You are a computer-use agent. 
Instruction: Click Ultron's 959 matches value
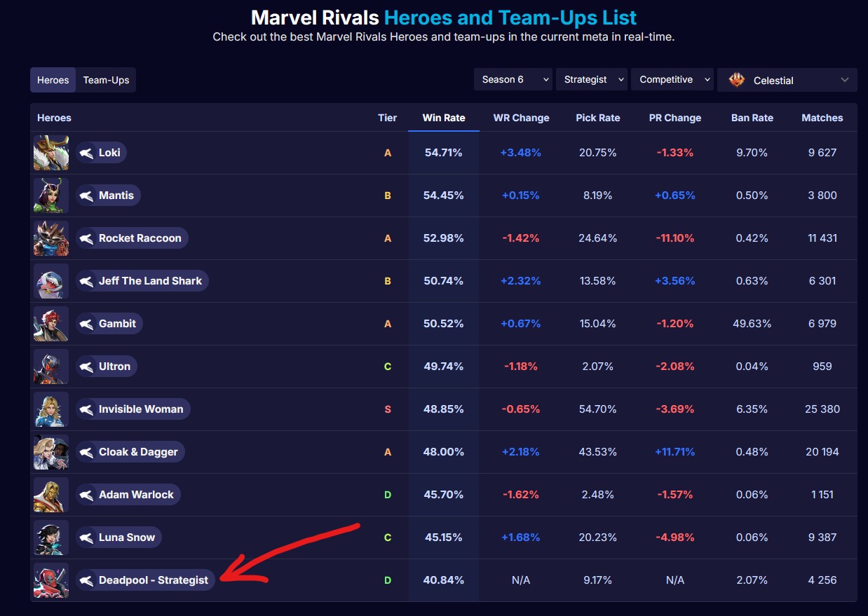tap(822, 367)
